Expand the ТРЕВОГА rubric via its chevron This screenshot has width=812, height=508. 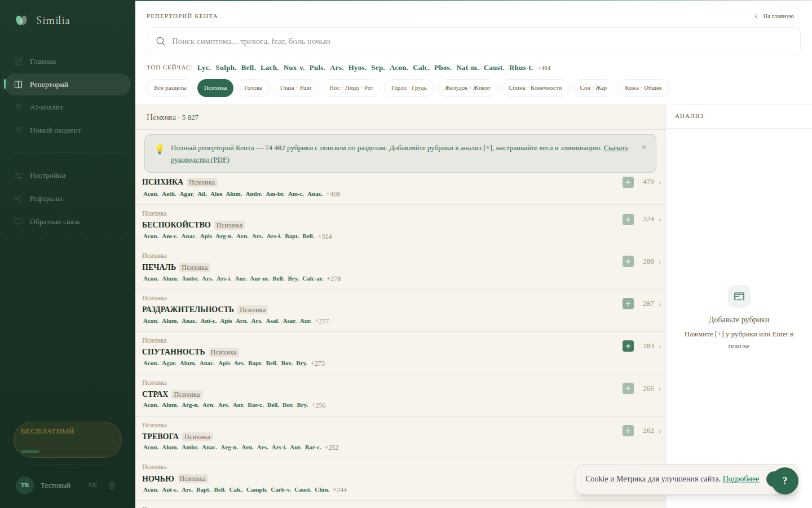click(x=659, y=431)
